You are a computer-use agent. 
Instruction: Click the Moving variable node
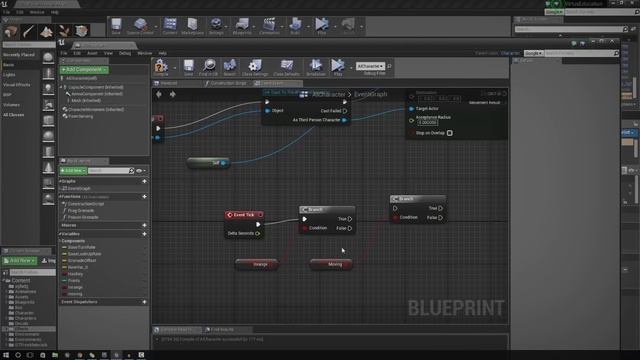pyautogui.click(x=331, y=264)
